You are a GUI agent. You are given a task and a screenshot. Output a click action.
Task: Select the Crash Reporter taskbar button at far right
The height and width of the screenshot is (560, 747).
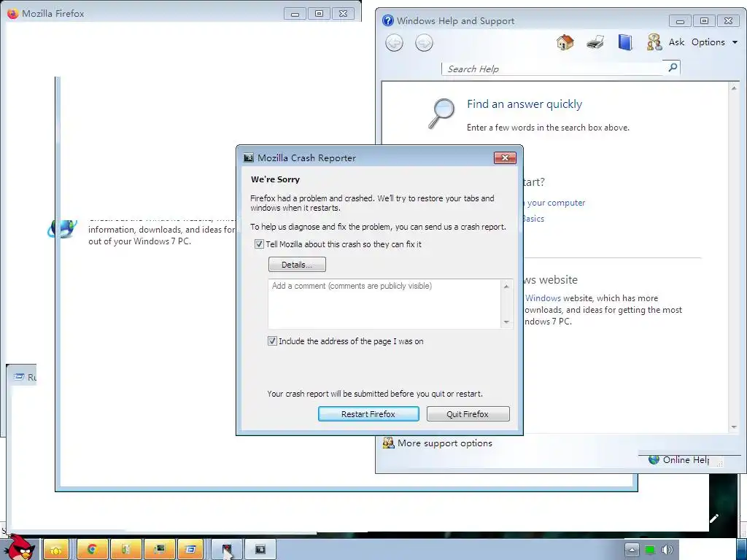(260, 550)
